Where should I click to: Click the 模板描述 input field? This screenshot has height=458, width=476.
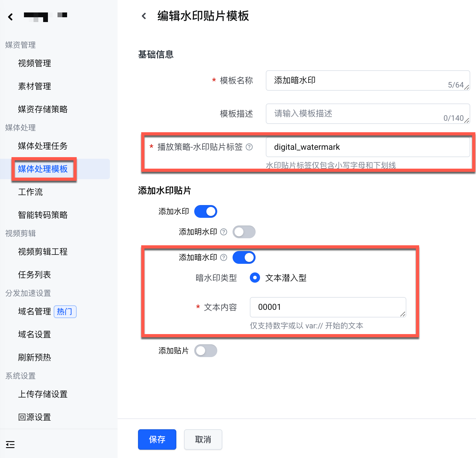pyautogui.click(x=368, y=114)
